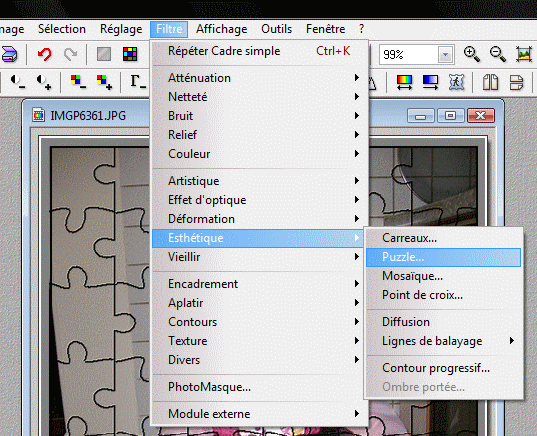Click the Filtre menu
537x436 pixels.
click(169, 29)
